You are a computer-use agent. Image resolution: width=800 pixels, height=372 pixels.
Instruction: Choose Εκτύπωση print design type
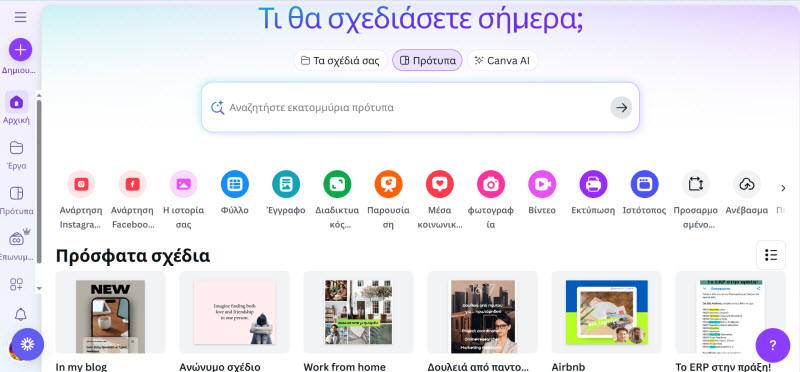593,193
